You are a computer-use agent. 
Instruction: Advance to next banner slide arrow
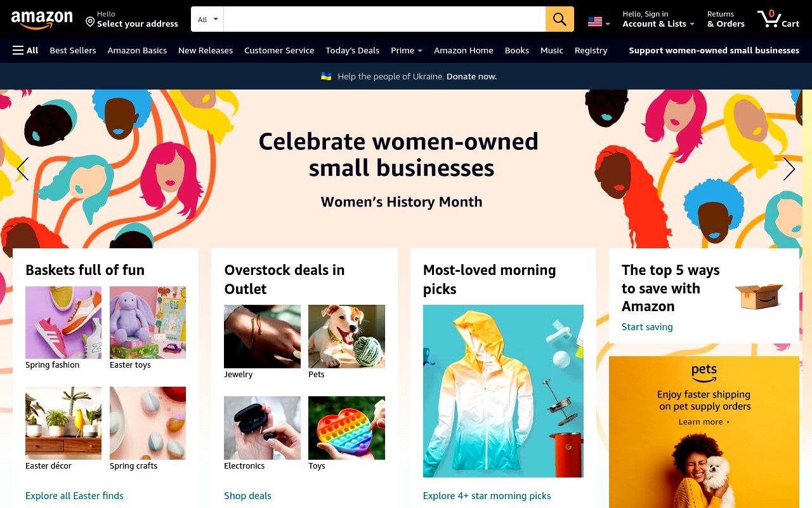coord(789,169)
